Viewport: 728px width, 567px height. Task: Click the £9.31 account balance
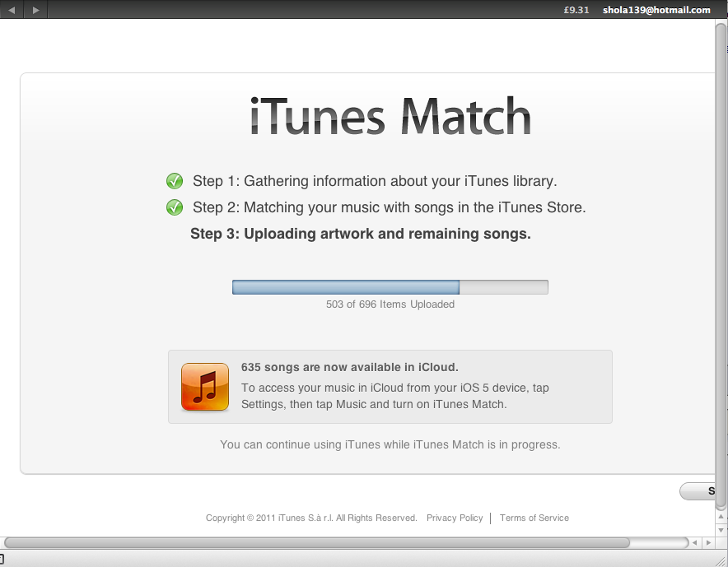coord(576,10)
